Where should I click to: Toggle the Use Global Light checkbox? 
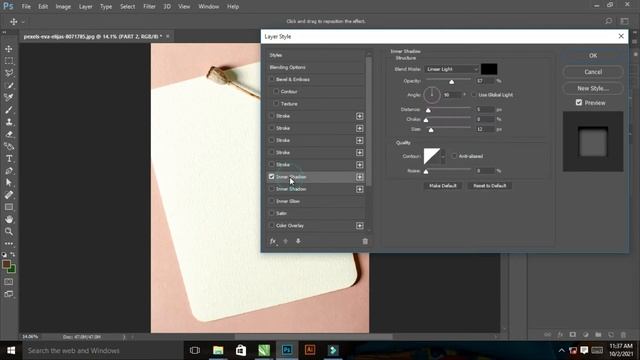tap(474, 95)
